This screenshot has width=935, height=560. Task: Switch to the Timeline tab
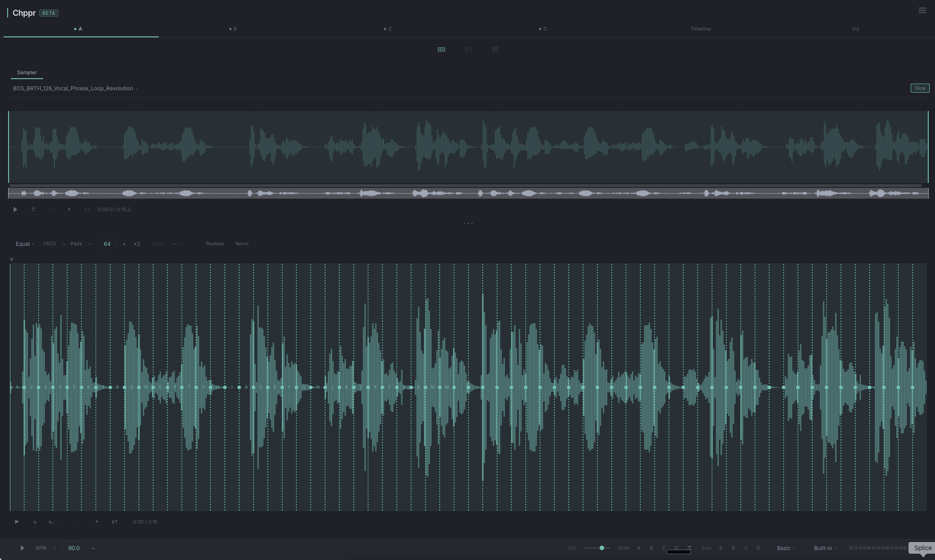(x=700, y=29)
